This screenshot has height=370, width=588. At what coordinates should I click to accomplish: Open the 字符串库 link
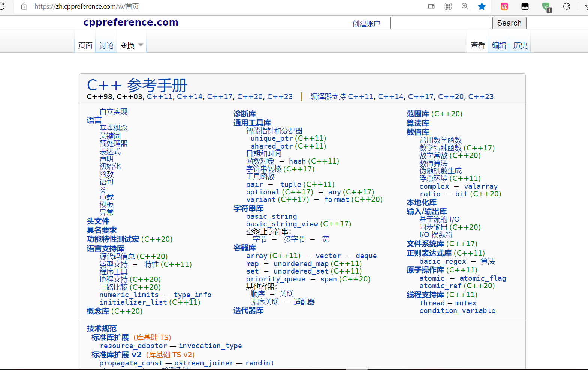click(x=248, y=208)
